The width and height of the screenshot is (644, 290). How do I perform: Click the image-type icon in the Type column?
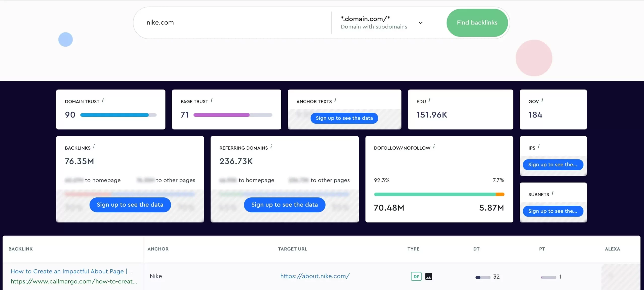click(x=428, y=276)
